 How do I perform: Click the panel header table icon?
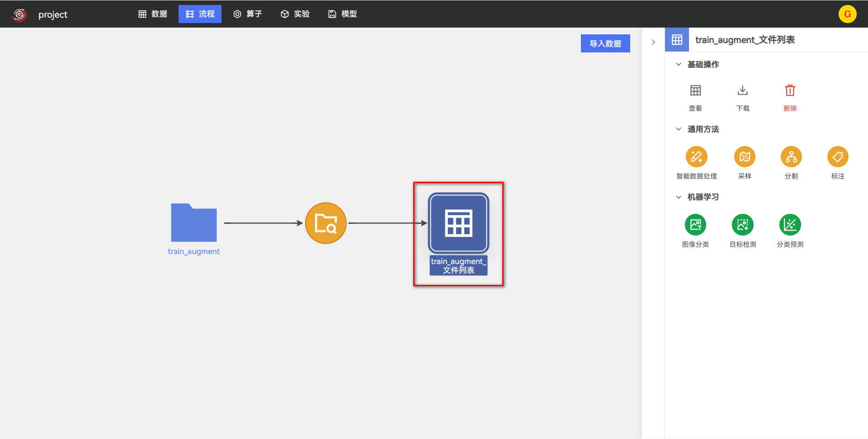[677, 40]
